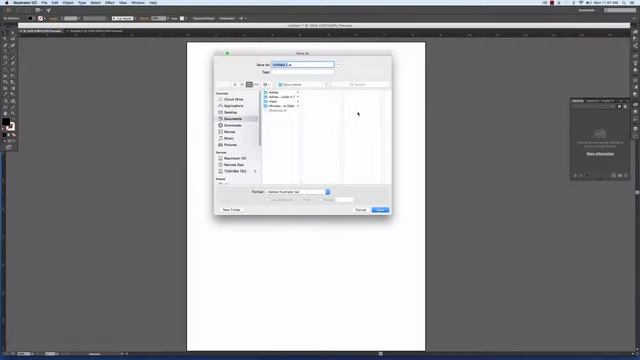Select the Scale tool
This screenshot has height=360, width=640.
pos(13,70)
